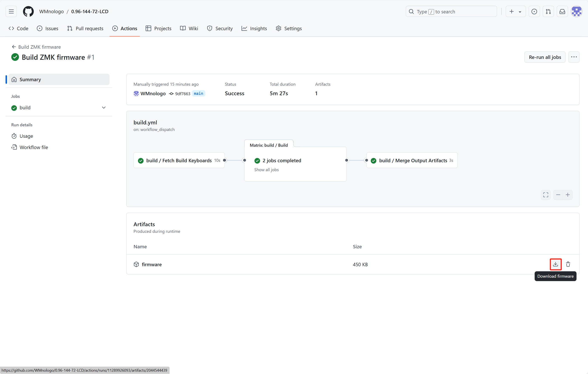Click the Success status text
Image resolution: width=588 pixels, height=374 pixels.
point(234,93)
